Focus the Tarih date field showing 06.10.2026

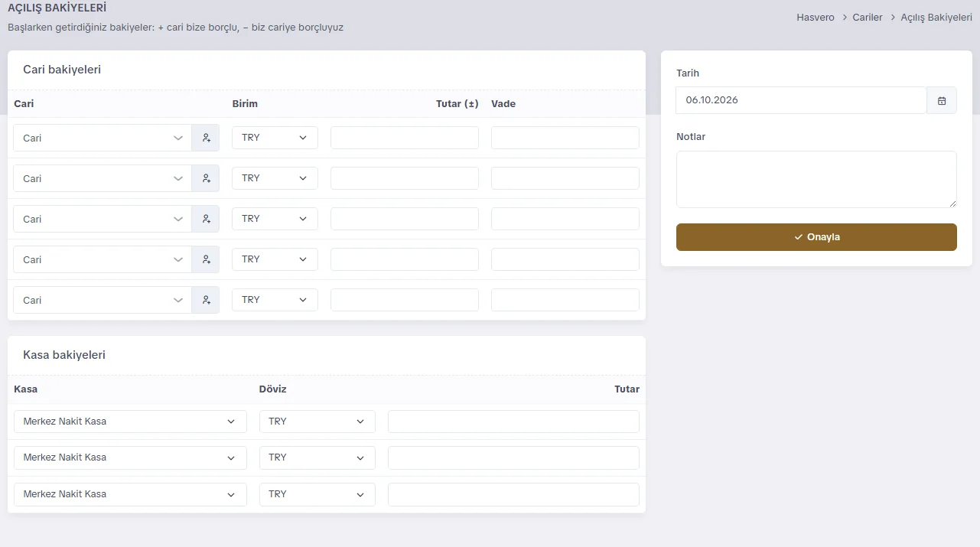[802, 100]
